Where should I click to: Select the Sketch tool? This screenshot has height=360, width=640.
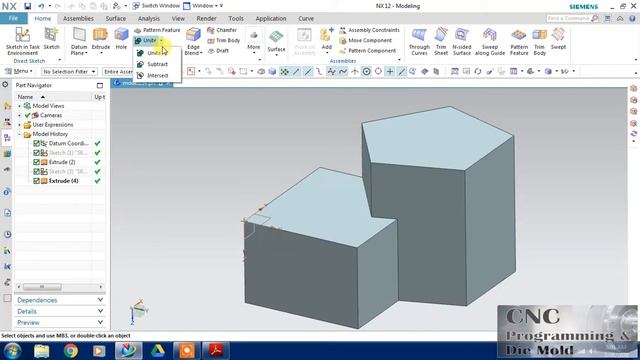51,38
